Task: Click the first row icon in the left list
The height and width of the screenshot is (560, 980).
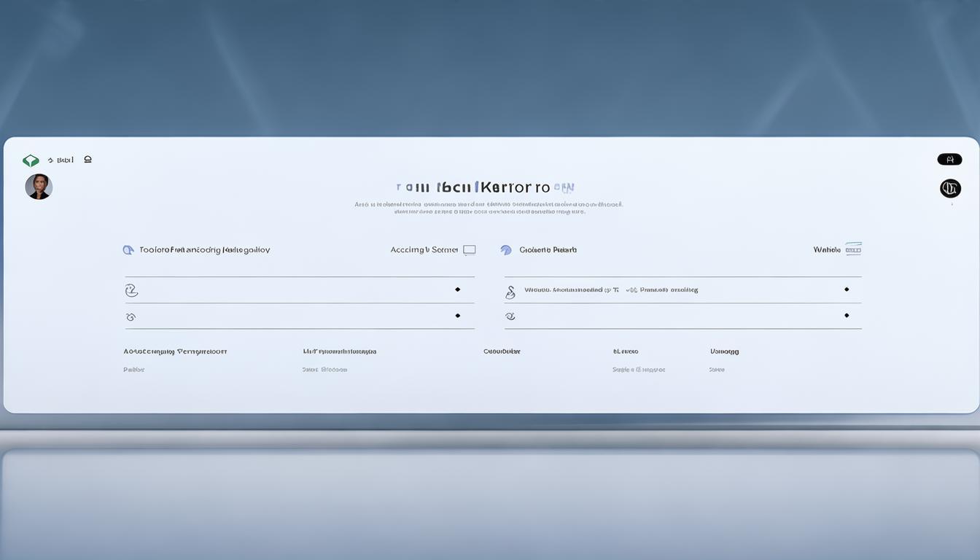Action: (x=131, y=290)
